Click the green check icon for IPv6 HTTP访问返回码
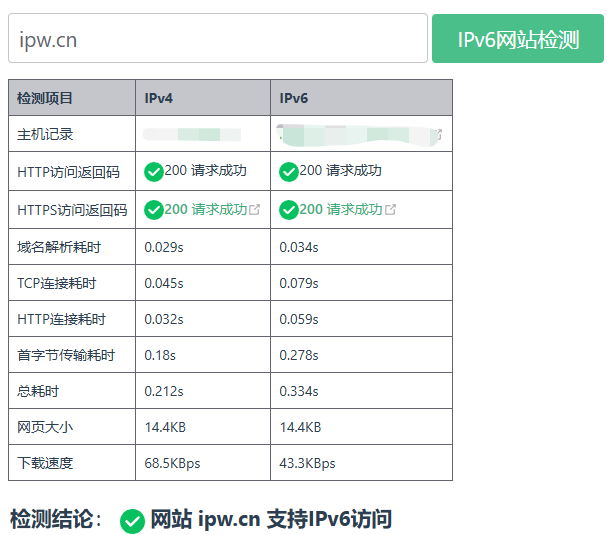This screenshot has height=535, width=613. coord(288,172)
